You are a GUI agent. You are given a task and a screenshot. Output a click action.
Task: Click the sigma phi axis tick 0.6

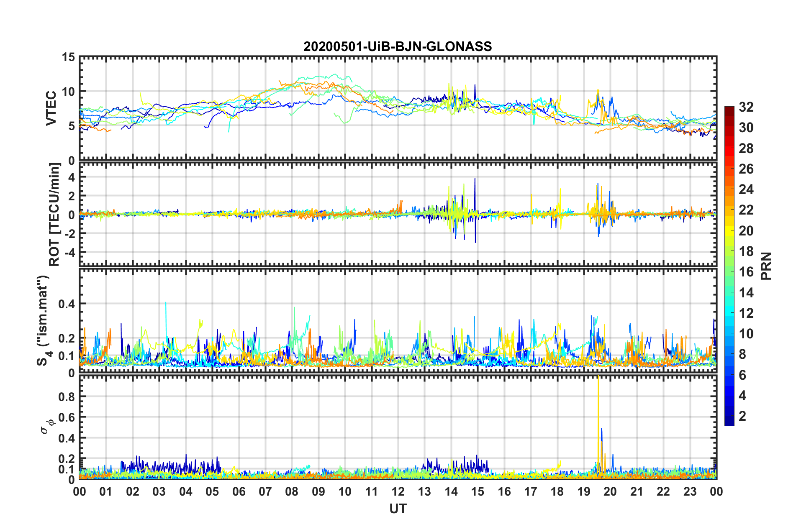pos(67,417)
